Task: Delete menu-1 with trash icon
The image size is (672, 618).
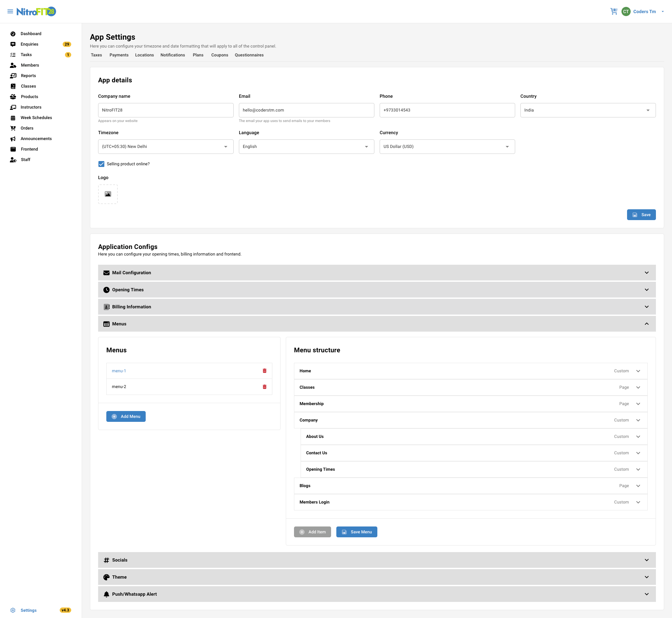Action: pos(264,371)
